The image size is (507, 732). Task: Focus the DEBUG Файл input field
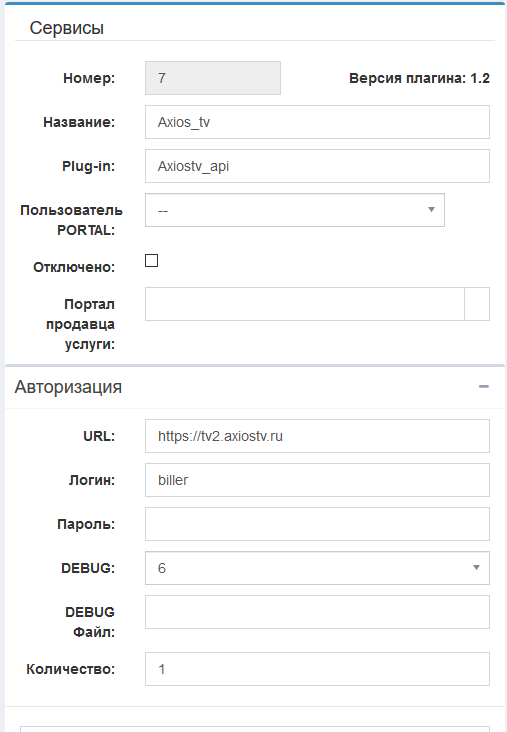(x=317, y=612)
